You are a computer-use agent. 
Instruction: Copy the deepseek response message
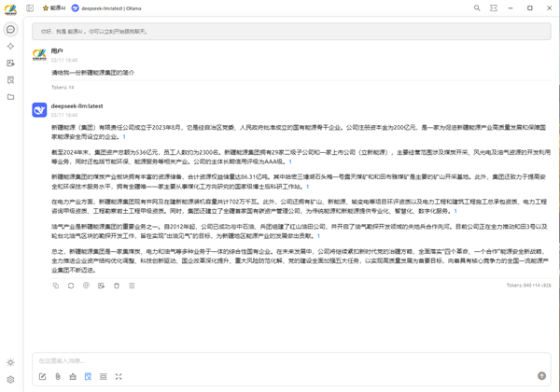click(55, 286)
